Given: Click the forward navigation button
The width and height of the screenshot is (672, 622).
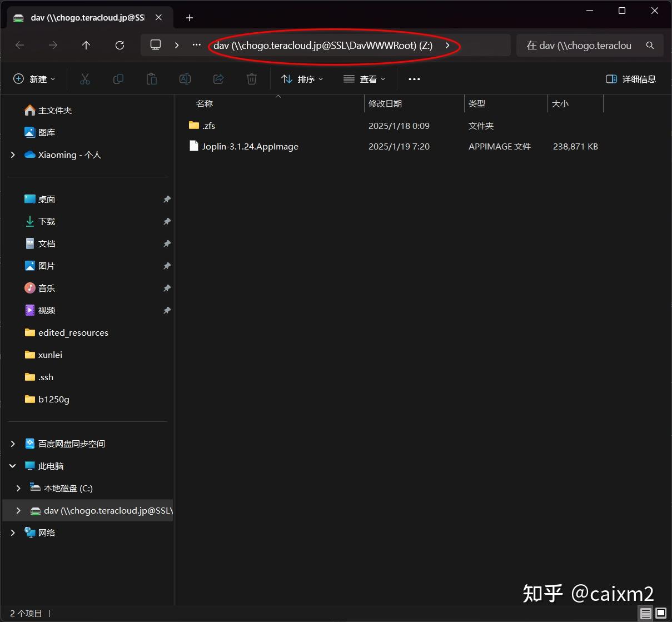Looking at the screenshot, I should (x=53, y=45).
